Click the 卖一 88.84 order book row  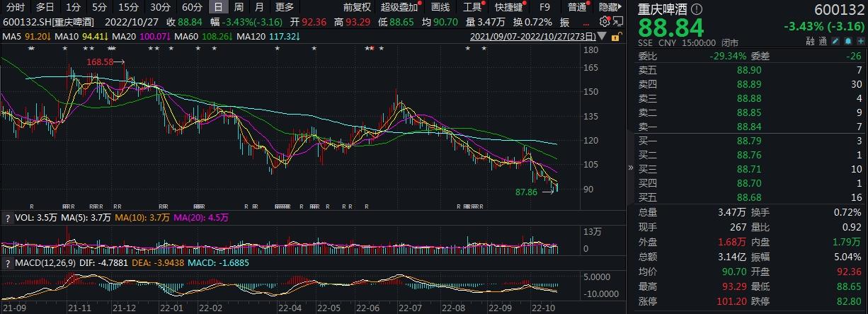[x=751, y=127]
